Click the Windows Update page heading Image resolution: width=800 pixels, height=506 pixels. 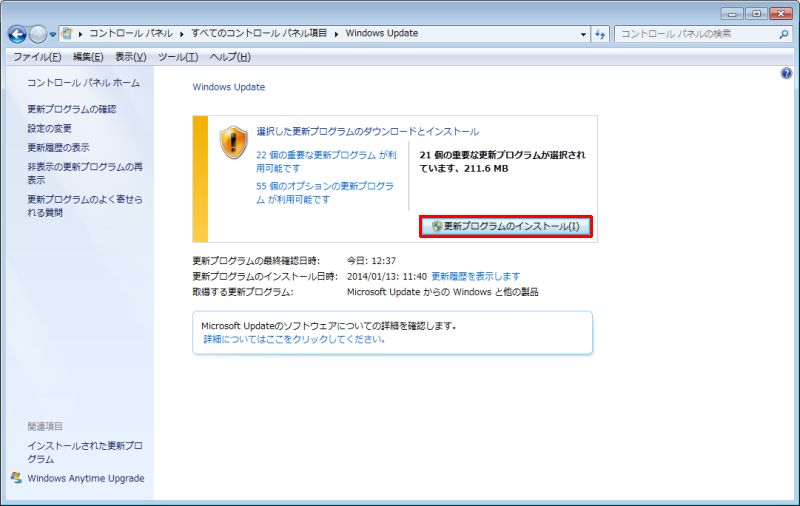[x=229, y=87]
